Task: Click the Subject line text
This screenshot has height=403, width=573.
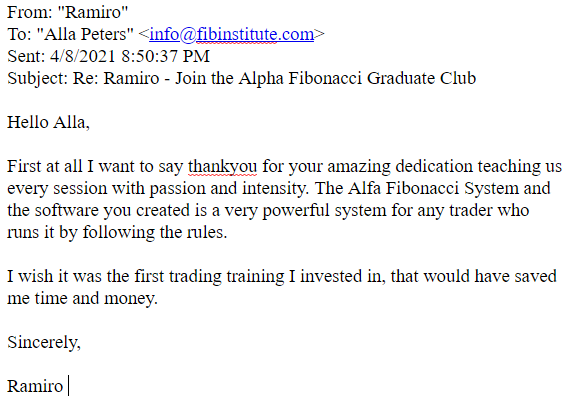Action: tap(242, 78)
